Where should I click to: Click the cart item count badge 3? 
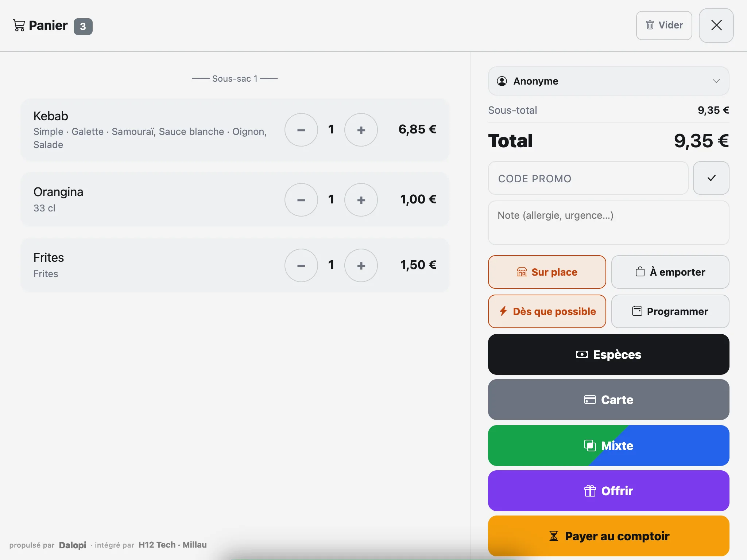click(83, 27)
